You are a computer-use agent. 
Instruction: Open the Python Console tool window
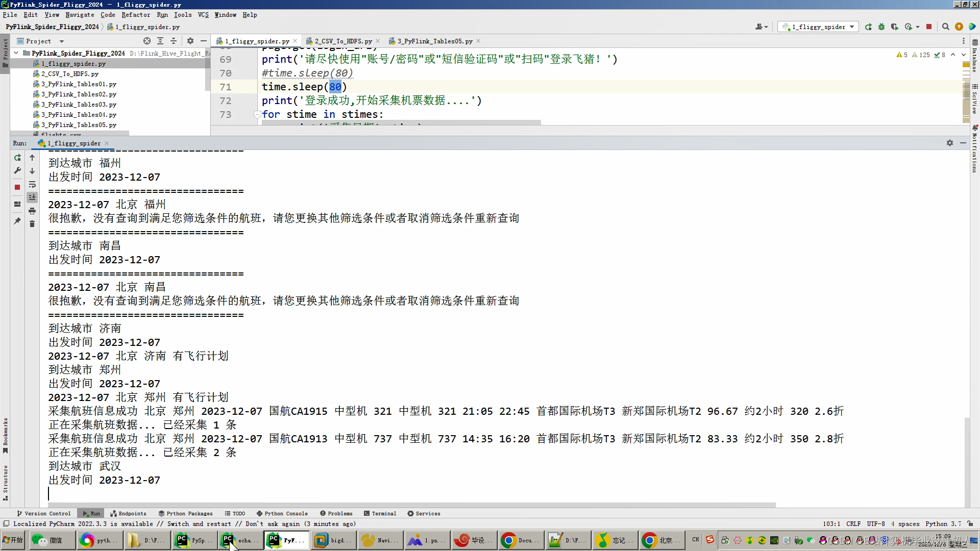(282, 514)
